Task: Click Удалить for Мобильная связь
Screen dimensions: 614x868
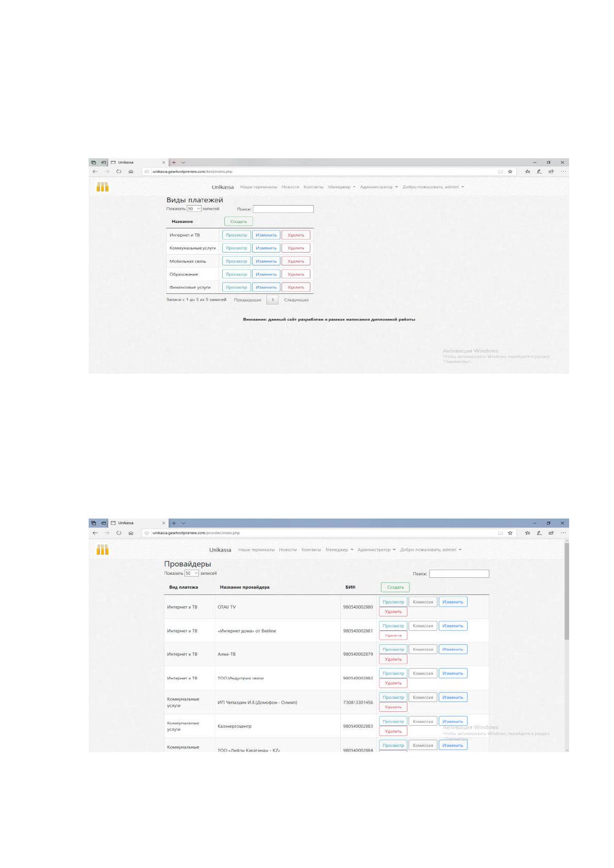Action: pos(296,261)
